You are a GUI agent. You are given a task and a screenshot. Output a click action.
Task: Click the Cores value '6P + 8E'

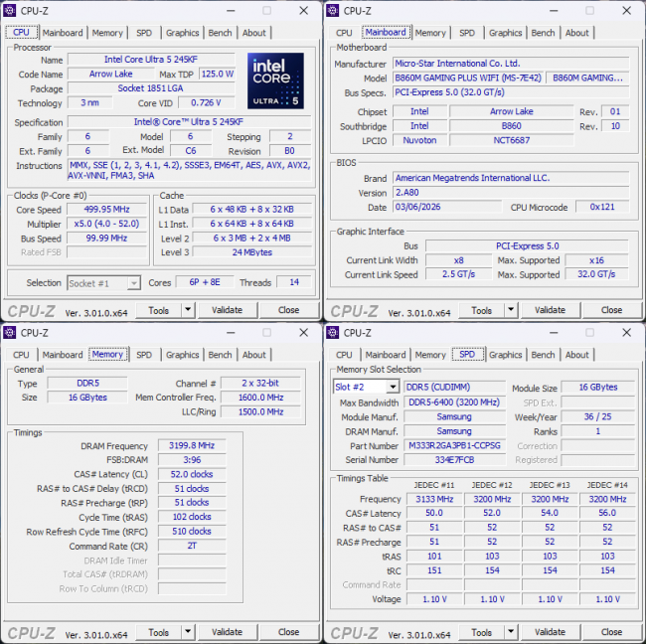(205, 282)
